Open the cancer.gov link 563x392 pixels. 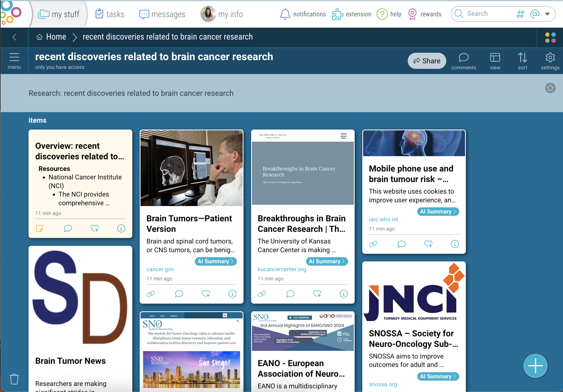click(160, 269)
